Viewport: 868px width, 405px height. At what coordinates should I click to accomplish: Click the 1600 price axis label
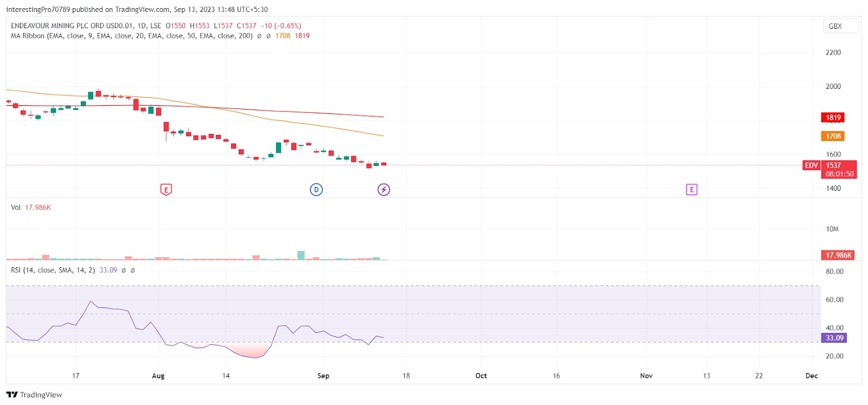833,155
